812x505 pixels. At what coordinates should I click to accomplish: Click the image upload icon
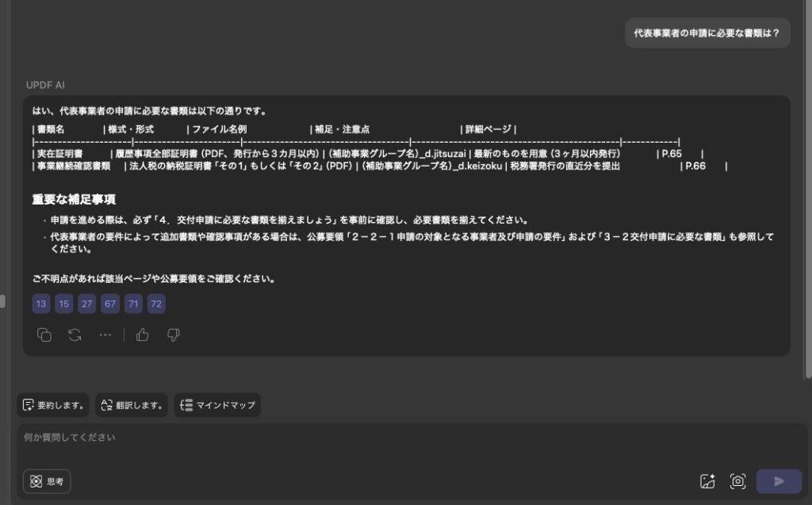(707, 481)
